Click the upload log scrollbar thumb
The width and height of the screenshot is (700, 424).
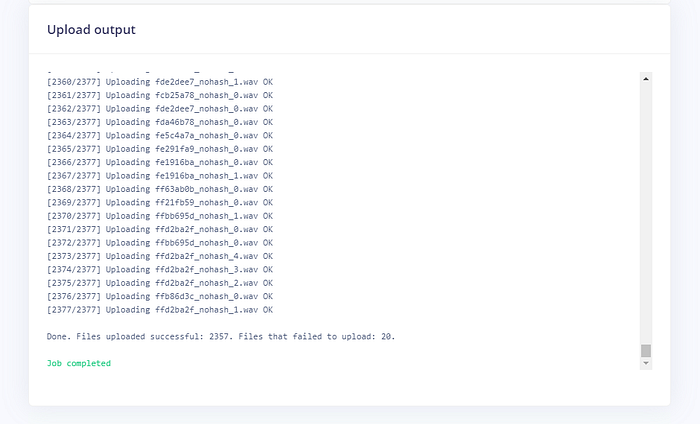[646, 351]
